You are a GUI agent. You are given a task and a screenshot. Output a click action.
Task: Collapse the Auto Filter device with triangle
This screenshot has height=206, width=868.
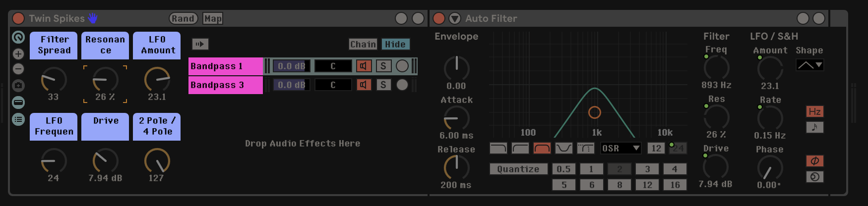point(454,18)
